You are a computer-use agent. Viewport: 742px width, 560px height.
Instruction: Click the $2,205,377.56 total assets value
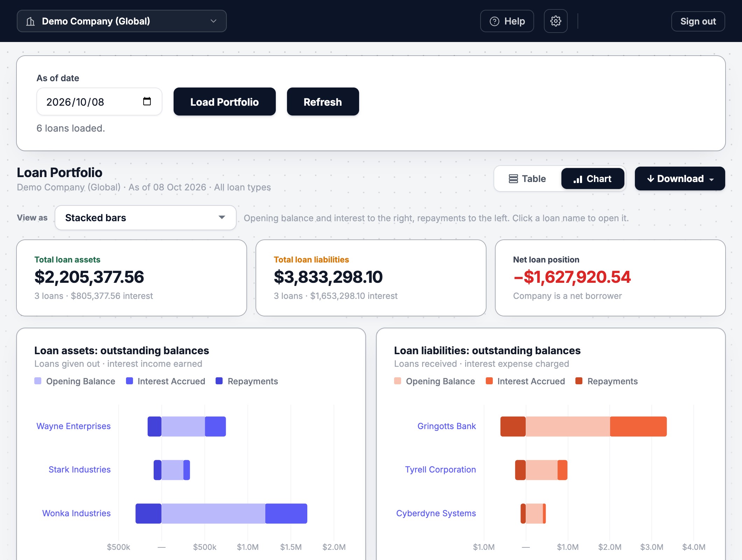(x=89, y=277)
